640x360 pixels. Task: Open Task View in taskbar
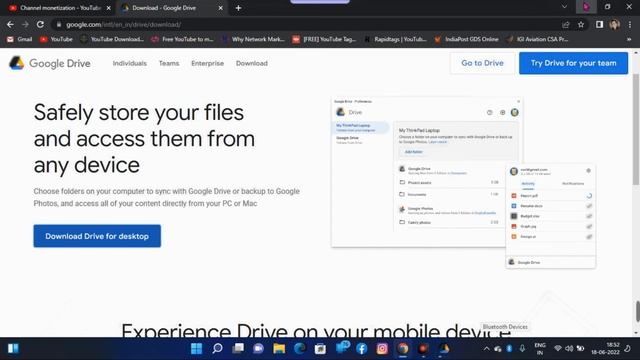[238, 348]
